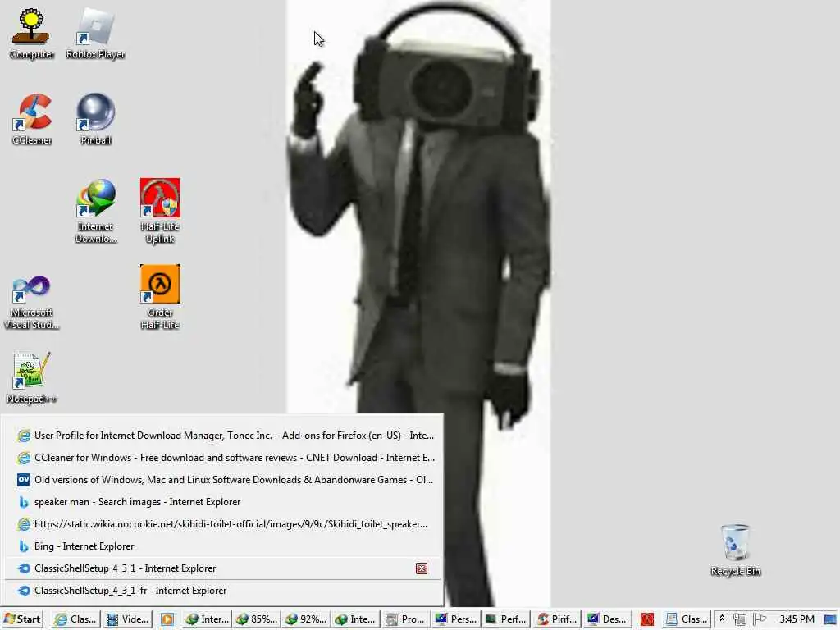Click Internet Explorer Clas... taskbar group
The image size is (840, 630).
point(75,619)
